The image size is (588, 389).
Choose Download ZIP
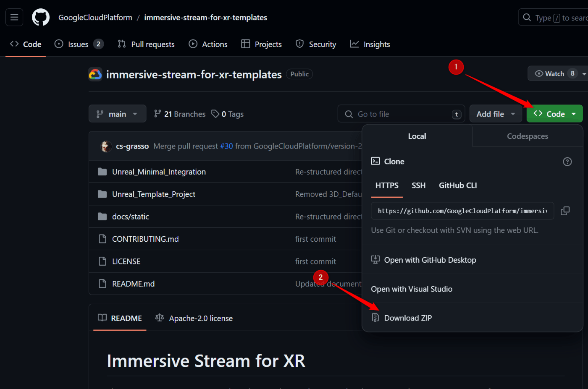coord(472,318)
